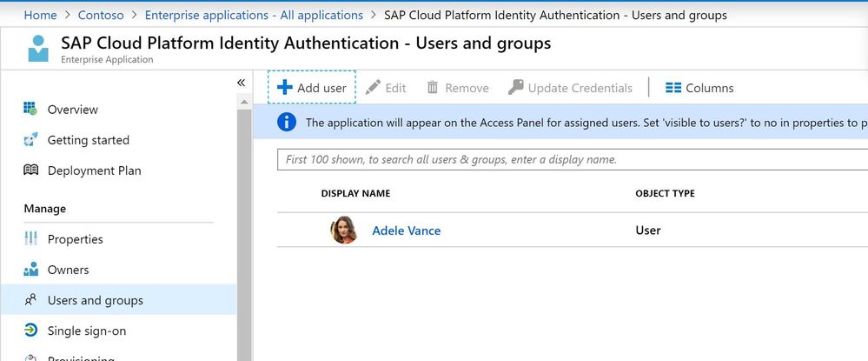
Task: Click the Single sign-on icon
Action: pyautogui.click(x=30, y=331)
